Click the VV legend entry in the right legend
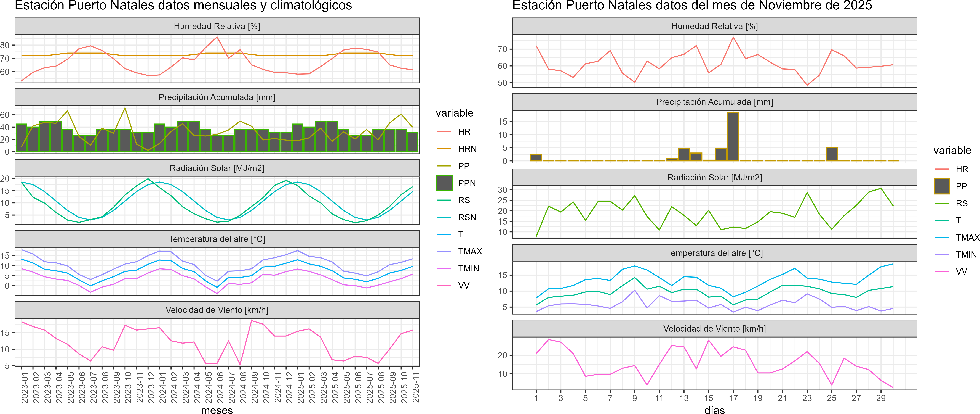Viewport: 980px width, 414px height. (961, 272)
